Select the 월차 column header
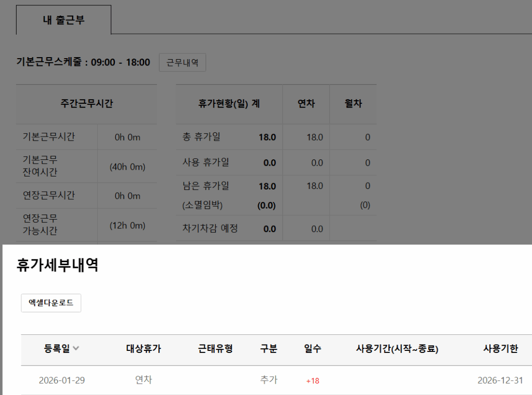Viewport: 532px width, 395px height. point(353,104)
